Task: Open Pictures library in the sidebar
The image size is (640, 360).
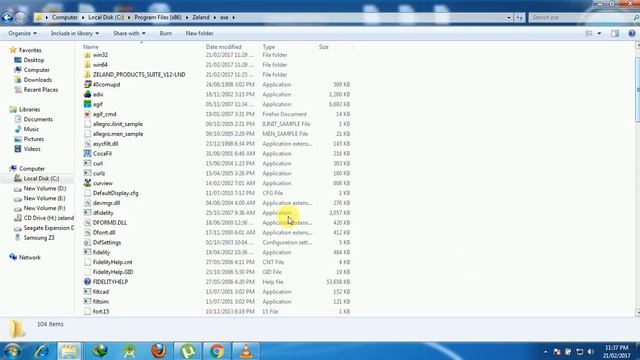Action: tap(33, 139)
